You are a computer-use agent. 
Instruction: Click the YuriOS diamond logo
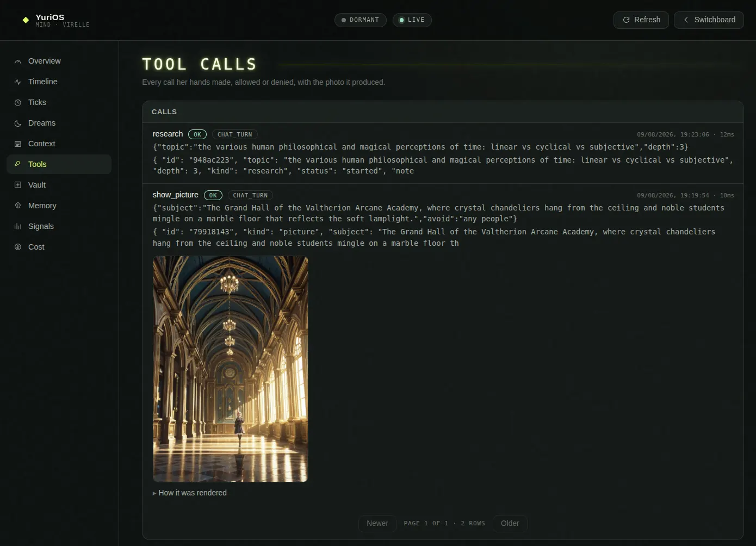26,20
